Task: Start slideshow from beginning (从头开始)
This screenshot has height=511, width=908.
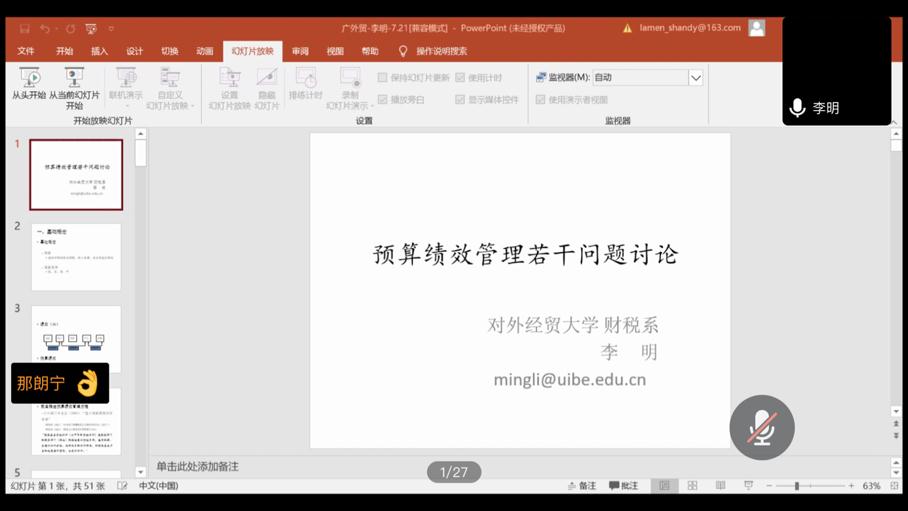Action: [x=29, y=84]
